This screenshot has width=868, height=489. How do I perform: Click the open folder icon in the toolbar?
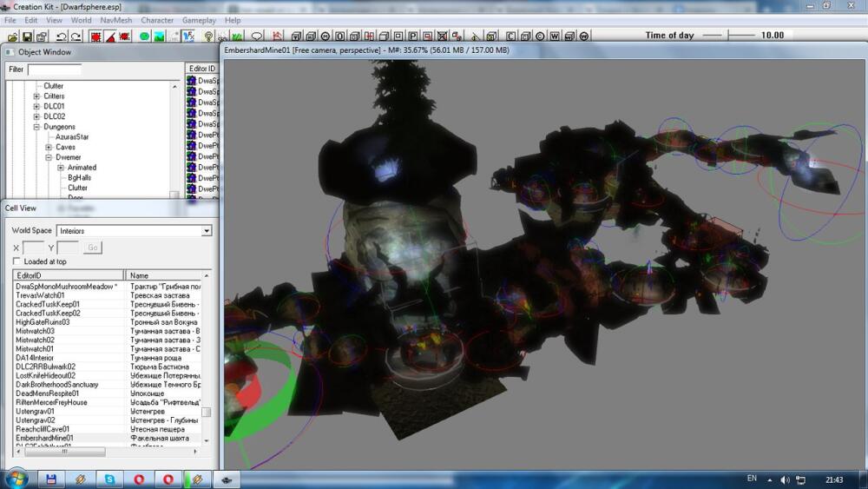pyautogui.click(x=12, y=36)
